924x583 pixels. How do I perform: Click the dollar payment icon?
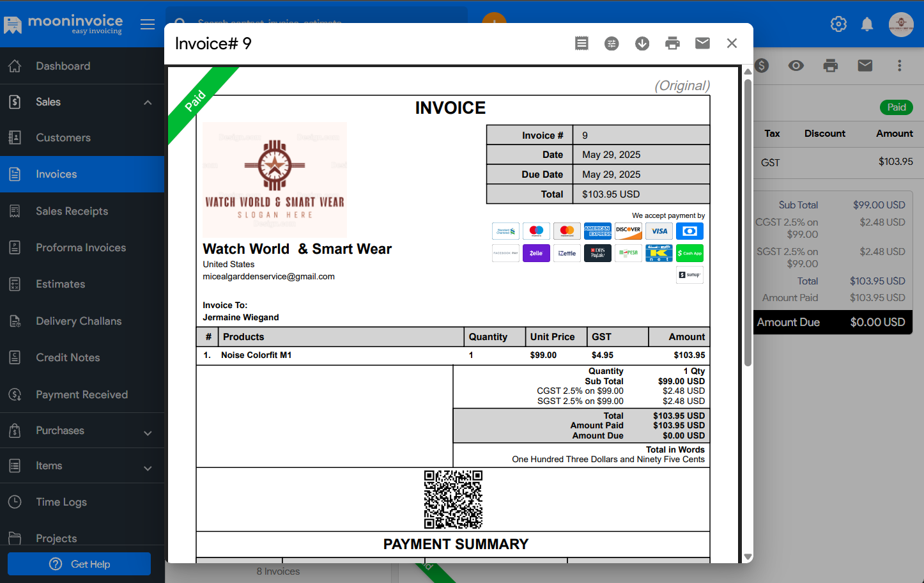(762, 65)
